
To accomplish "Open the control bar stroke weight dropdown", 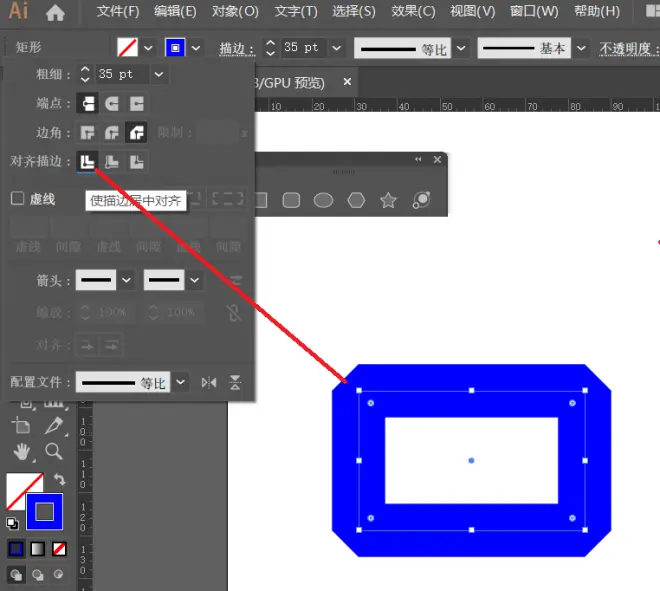I will [336, 48].
